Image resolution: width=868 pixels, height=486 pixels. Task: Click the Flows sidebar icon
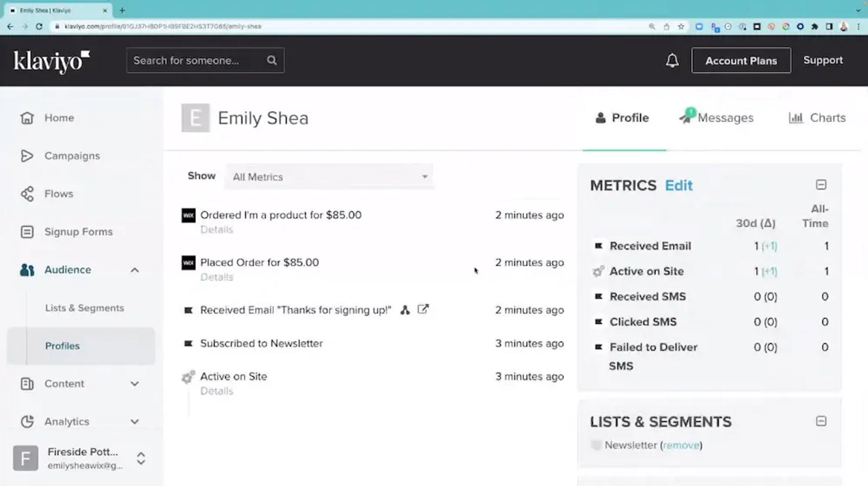(x=27, y=194)
